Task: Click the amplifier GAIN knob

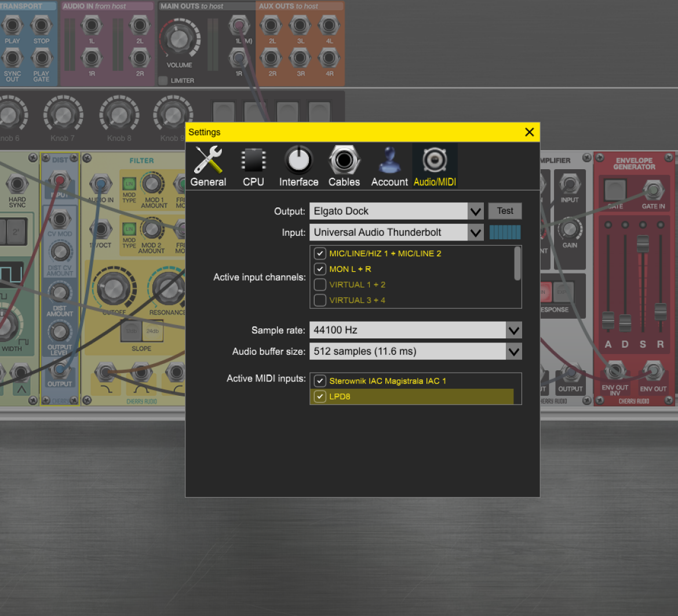Action: click(x=570, y=229)
